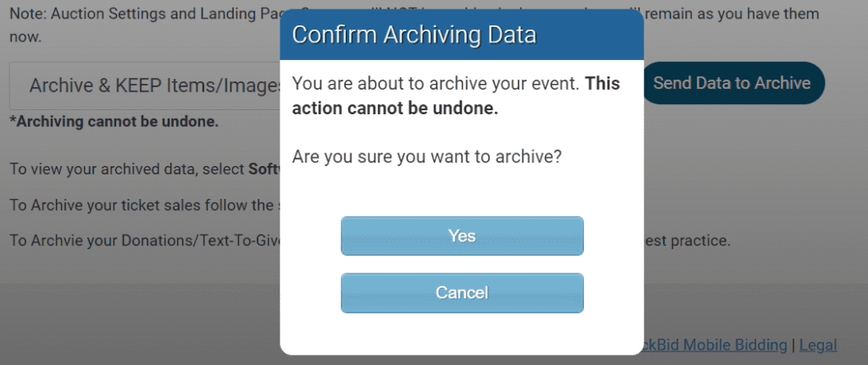This screenshot has height=365, width=868.
Task: Confirm archiving by clicking Yes
Action: coord(462,235)
